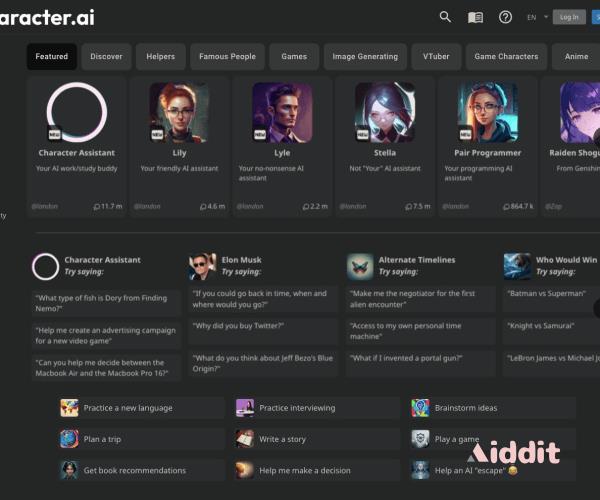Select prompt about Dory from Finding Nemo
This screenshot has height=500, width=600.
tap(106, 303)
